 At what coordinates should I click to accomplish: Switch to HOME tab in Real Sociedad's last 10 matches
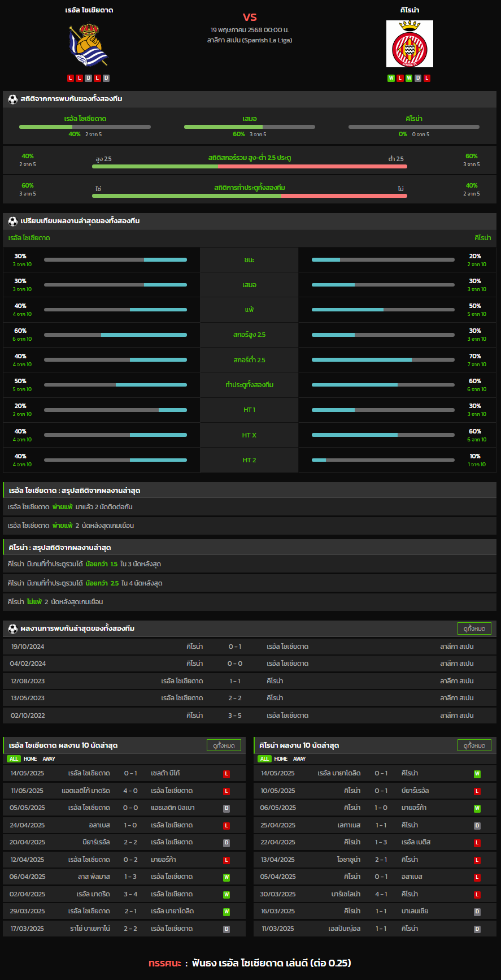31,759
